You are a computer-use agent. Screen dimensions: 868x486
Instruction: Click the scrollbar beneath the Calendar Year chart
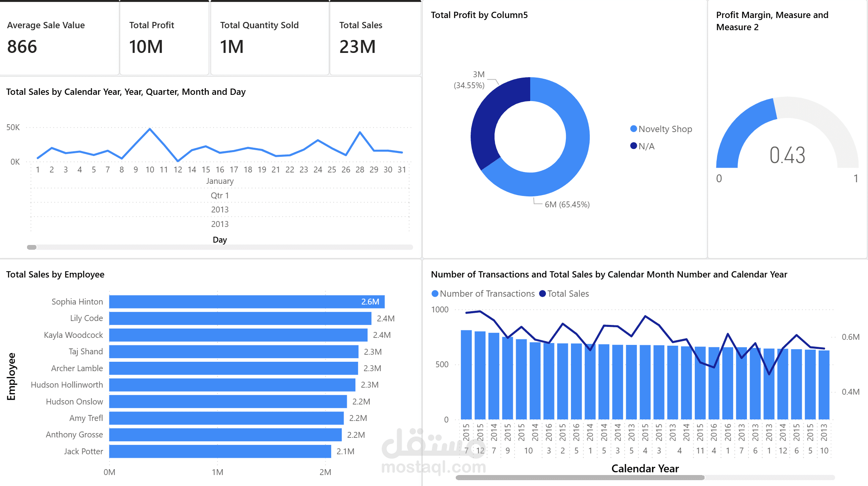click(580, 477)
